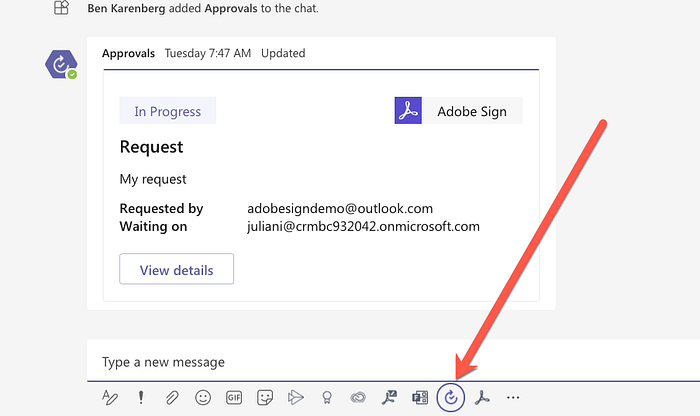
Task: Open the Adobe Acrobat icon in toolbar
Action: [x=482, y=397]
